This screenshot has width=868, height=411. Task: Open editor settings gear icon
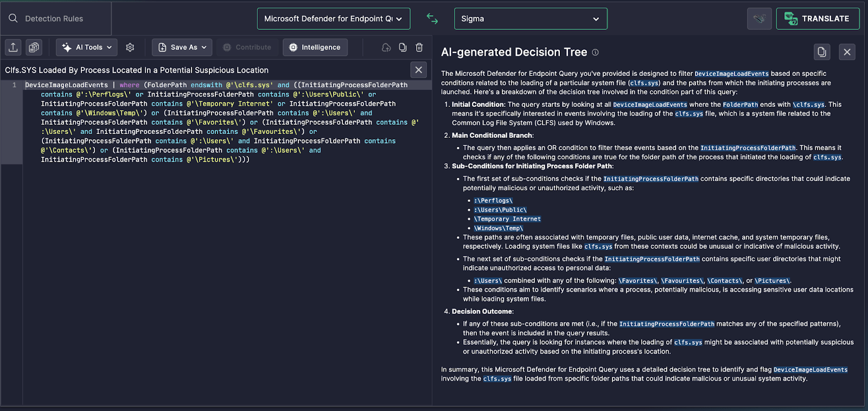[x=130, y=47]
